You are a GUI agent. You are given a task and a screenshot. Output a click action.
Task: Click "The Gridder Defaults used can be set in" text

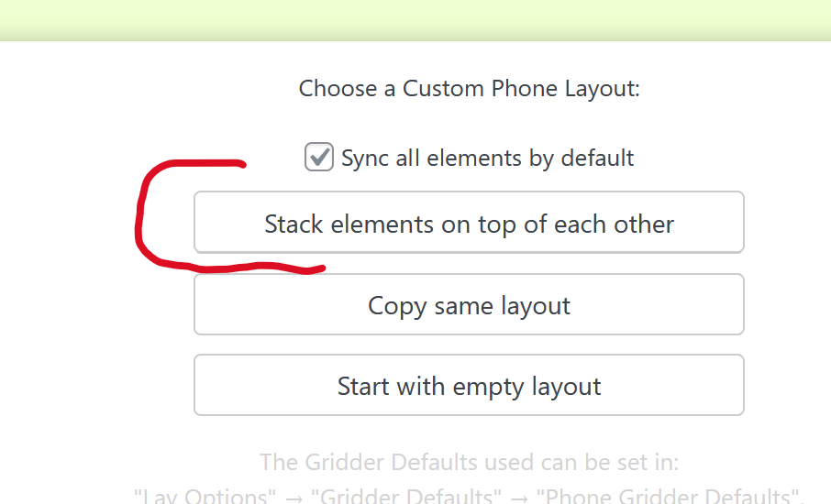[x=469, y=461]
